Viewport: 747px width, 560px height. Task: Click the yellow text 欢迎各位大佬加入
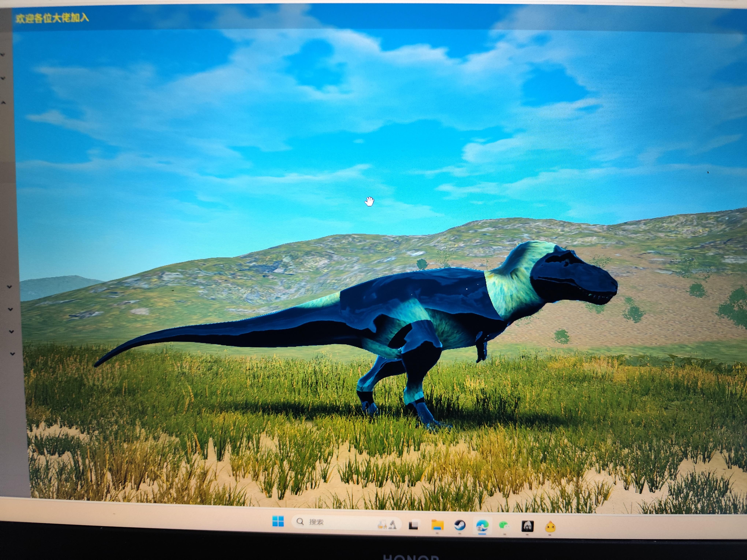click(x=52, y=18)
